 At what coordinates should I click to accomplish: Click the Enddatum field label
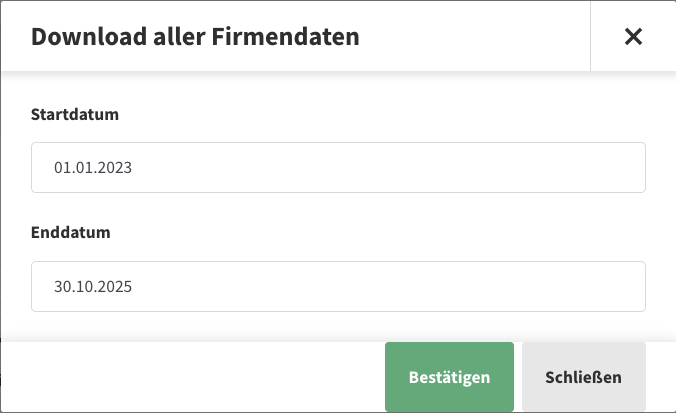click(x=70, y=232)
